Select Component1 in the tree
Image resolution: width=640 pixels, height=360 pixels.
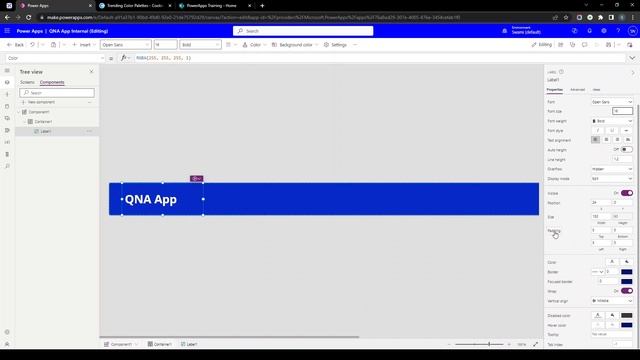click(x=39, y=112)
